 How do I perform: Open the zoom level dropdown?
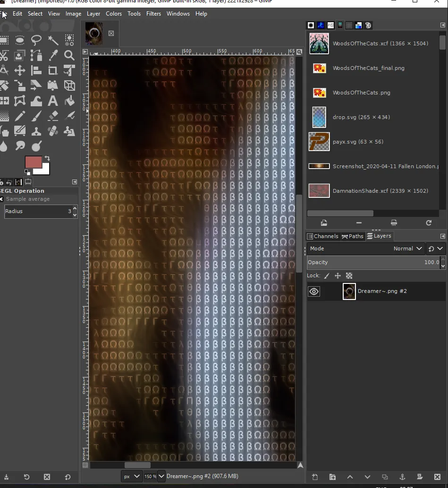pyautogui.click(x=161, y=476)
